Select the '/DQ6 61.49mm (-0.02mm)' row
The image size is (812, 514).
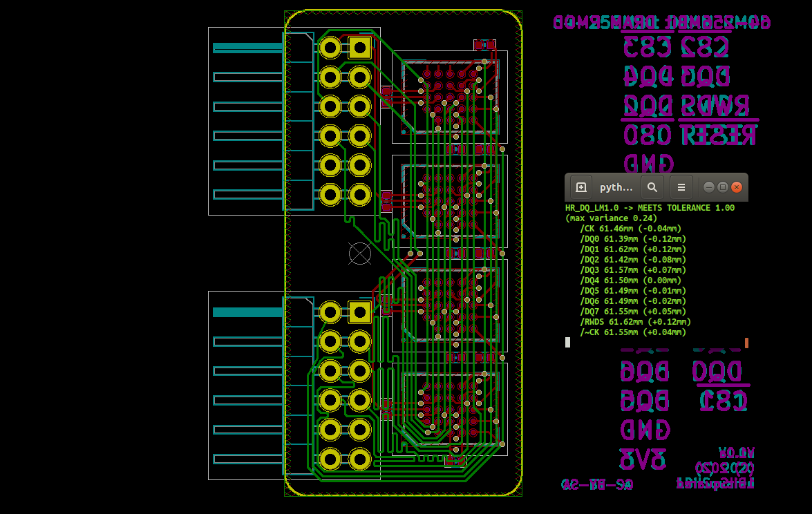click(633, 301)
